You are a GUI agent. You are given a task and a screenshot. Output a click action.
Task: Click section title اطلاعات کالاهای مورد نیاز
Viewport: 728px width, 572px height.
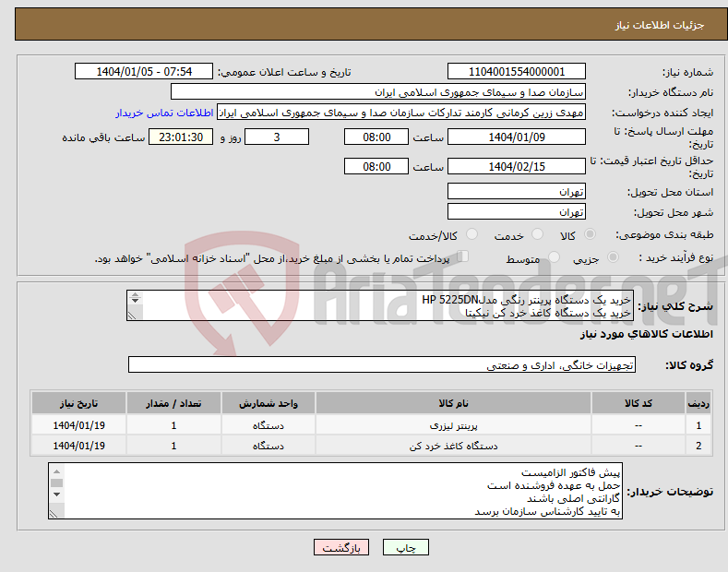coord(646,334)
